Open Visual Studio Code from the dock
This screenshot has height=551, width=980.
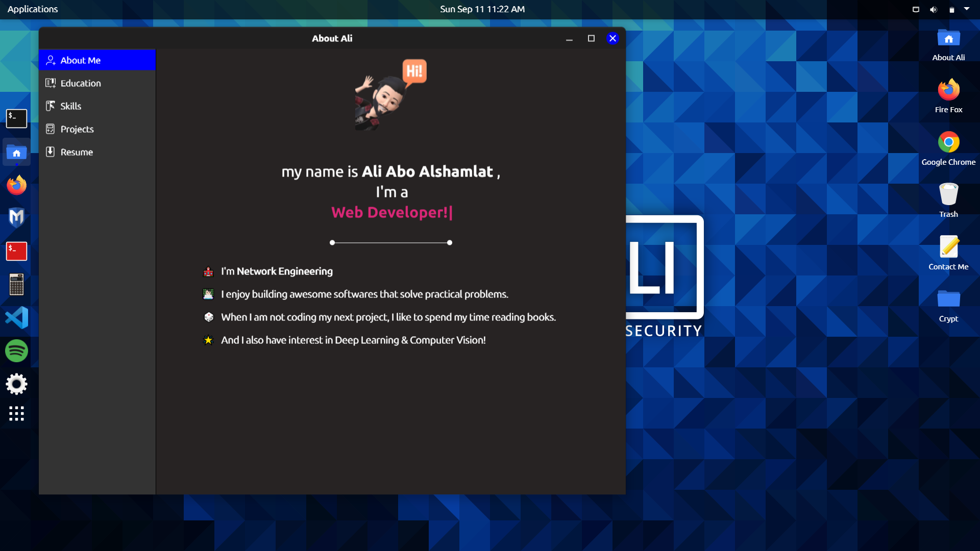(x=16, y=317)
